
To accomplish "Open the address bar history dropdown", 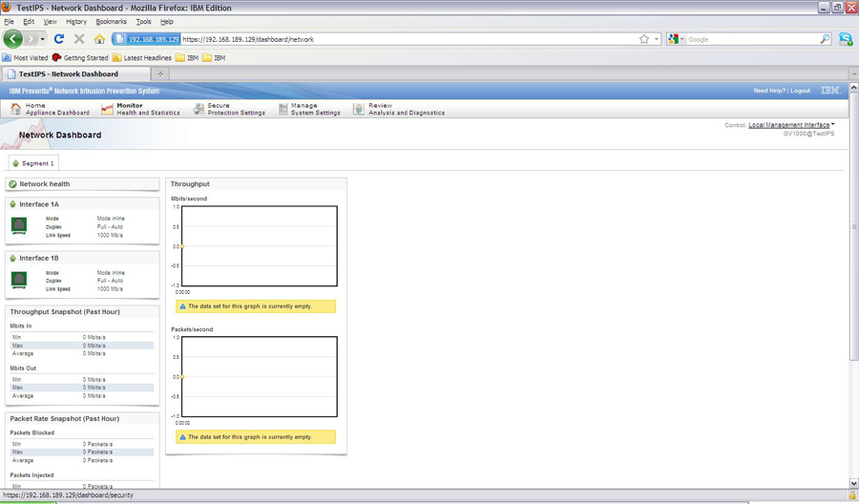I will 657,39.
